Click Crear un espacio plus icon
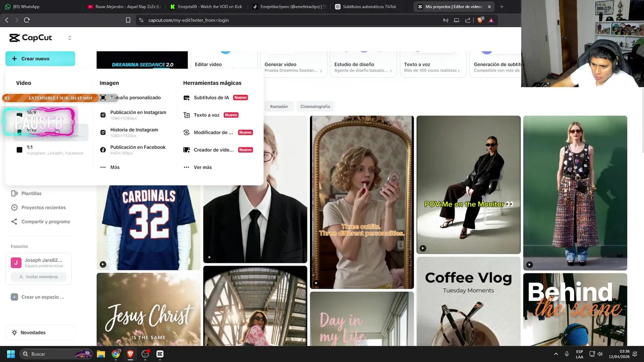Screen dimensions: 644x362 coord(14,297)
